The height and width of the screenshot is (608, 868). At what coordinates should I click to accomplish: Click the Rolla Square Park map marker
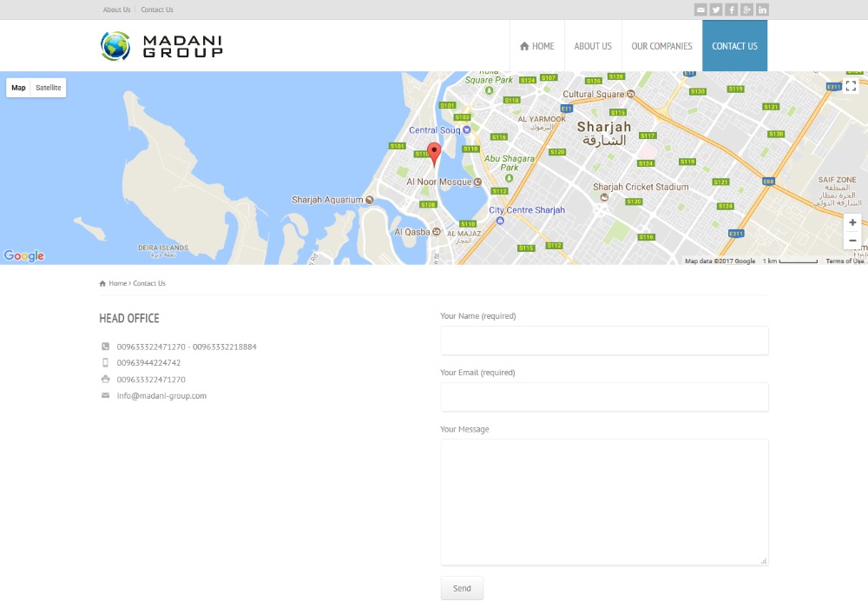click(x=489, y=90)
